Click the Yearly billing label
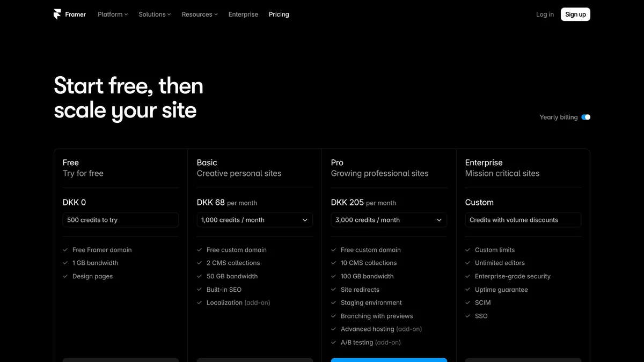Screen dimensions: 644x362 (559, 117)
